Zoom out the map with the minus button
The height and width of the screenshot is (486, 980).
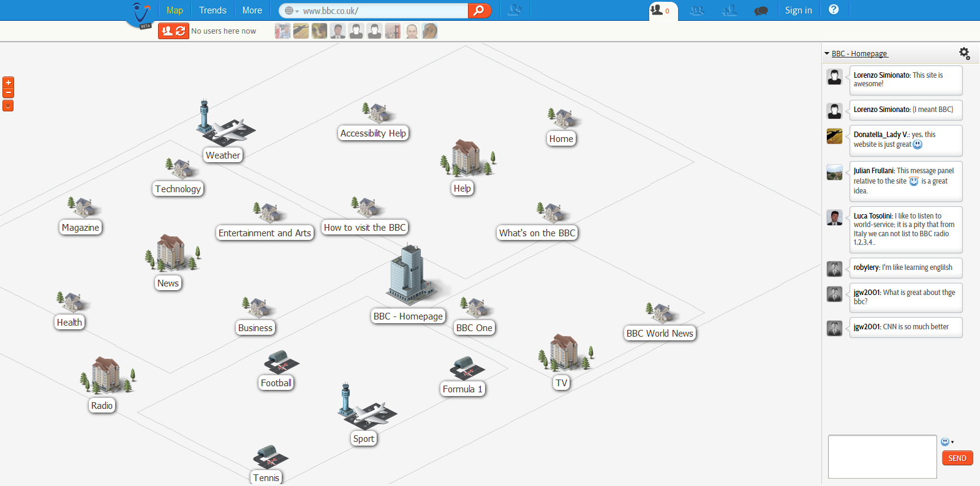[x=8, y=93]
